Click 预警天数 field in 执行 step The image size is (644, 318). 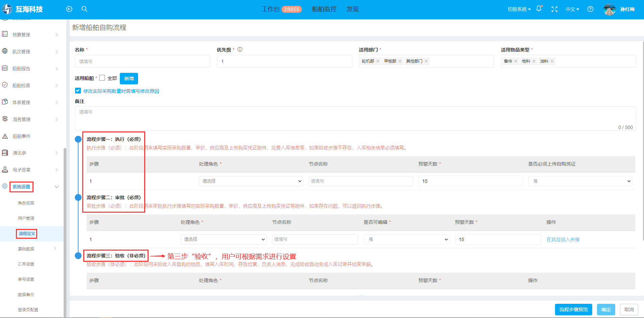point(470,181)
